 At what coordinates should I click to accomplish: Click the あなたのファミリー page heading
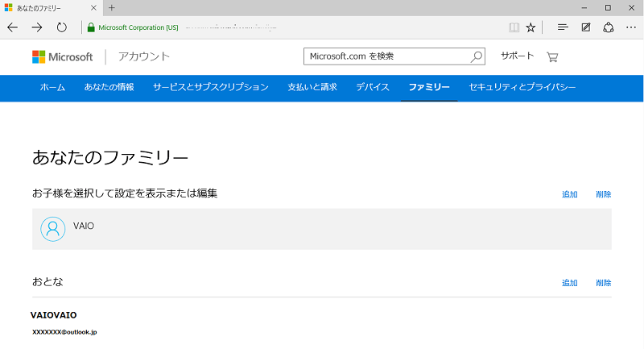click(x=110, y=157)
